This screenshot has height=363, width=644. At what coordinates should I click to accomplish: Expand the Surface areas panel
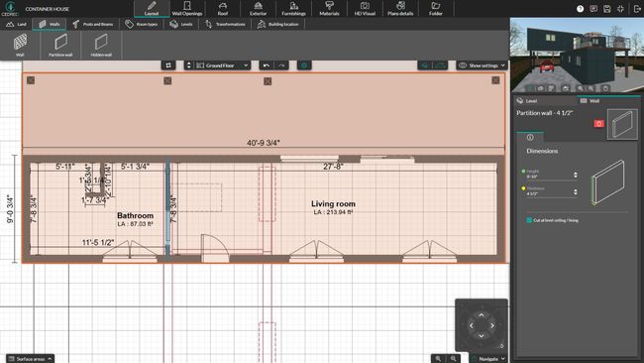pos(30,359)
